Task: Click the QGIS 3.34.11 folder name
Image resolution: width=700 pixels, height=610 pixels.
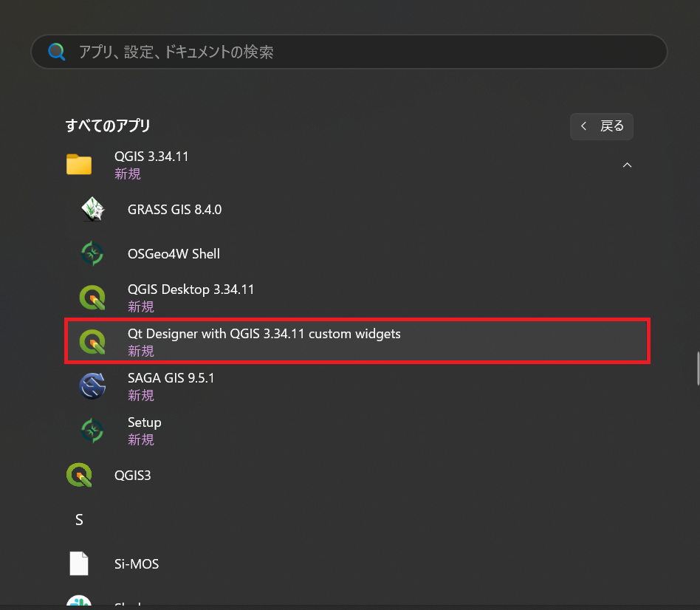Action: (151, 157)
